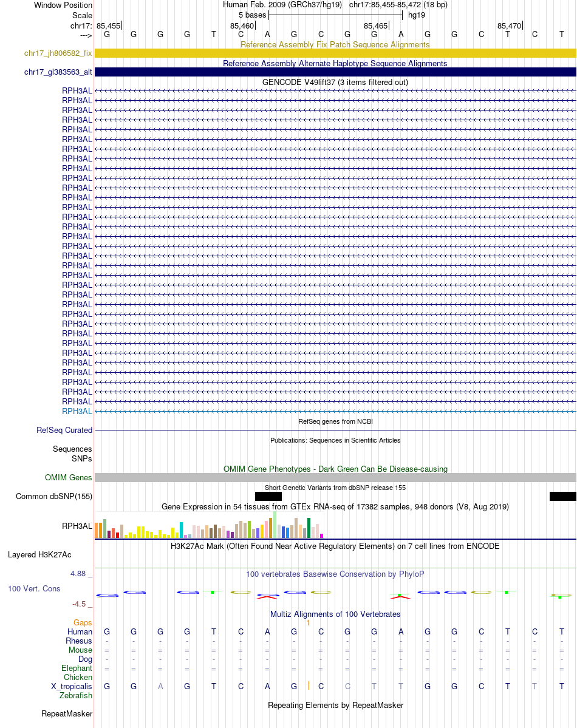Click the 100 Vert. Cons track label
The width and height of the screenshot is (577, 728).
(x=34, y=589)
